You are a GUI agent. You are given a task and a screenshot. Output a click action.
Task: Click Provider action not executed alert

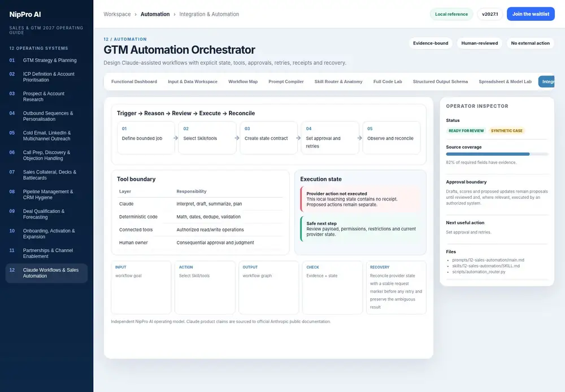(x=360, y=199)
